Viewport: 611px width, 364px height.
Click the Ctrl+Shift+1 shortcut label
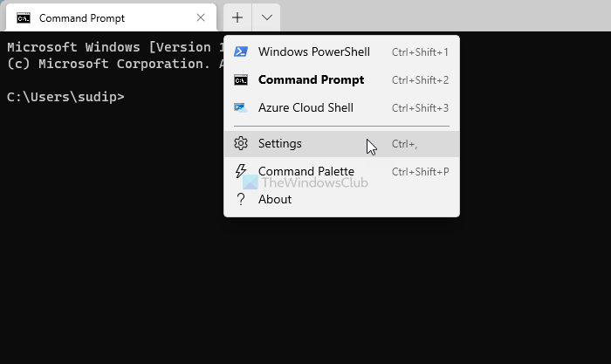coord(420,52)
